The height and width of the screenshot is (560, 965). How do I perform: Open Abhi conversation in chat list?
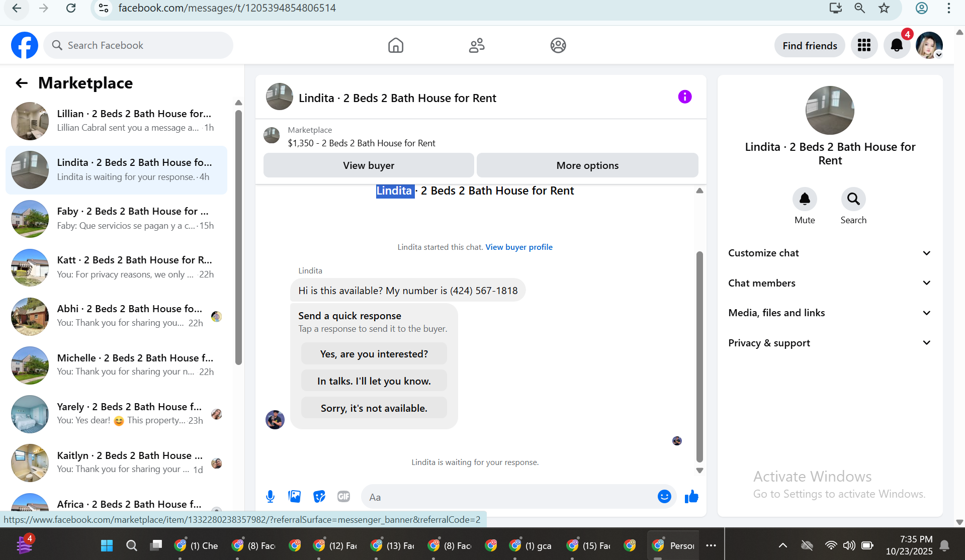click(x=116, y=316)
